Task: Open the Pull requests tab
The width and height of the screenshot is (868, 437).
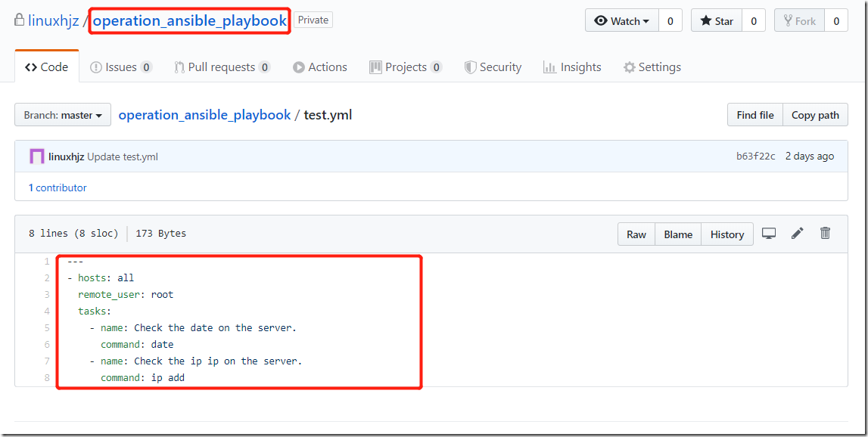Action: (x=222, y=67)
